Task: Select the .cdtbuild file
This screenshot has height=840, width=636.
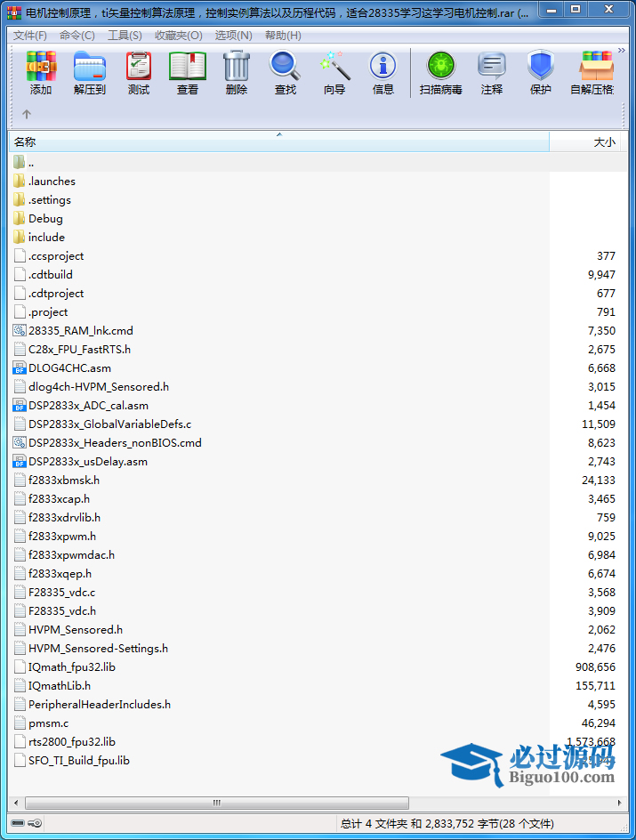Action: click(x=43, y=275)
